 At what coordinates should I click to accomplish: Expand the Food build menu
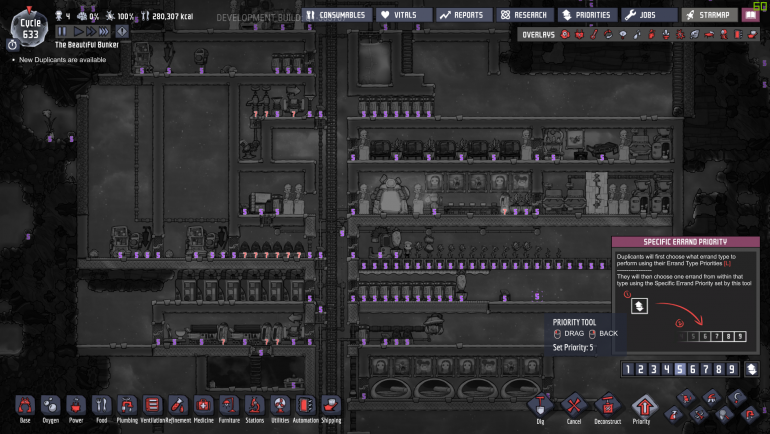pos(102,409)
